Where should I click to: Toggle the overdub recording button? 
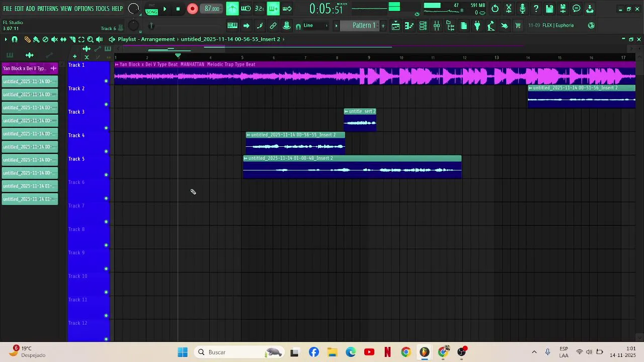[x=273, y=9]
